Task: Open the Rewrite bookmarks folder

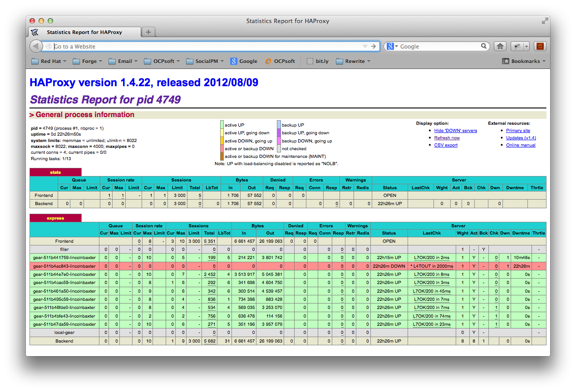Action: coord(353,61)
